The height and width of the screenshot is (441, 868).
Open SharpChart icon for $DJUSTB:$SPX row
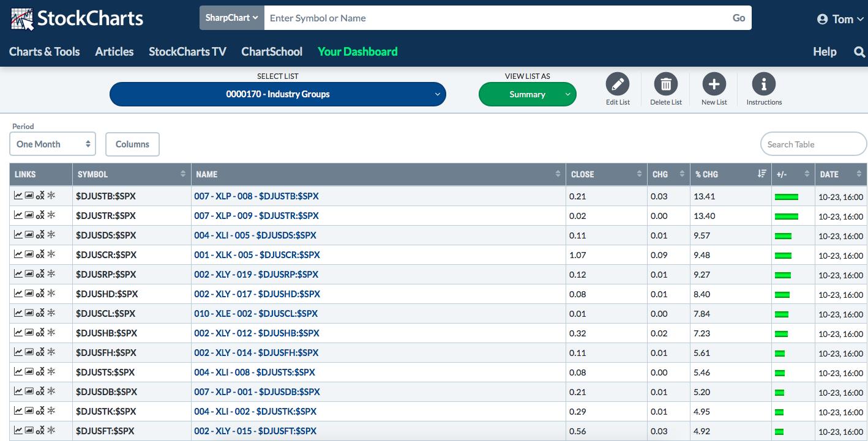click(18, 196)
